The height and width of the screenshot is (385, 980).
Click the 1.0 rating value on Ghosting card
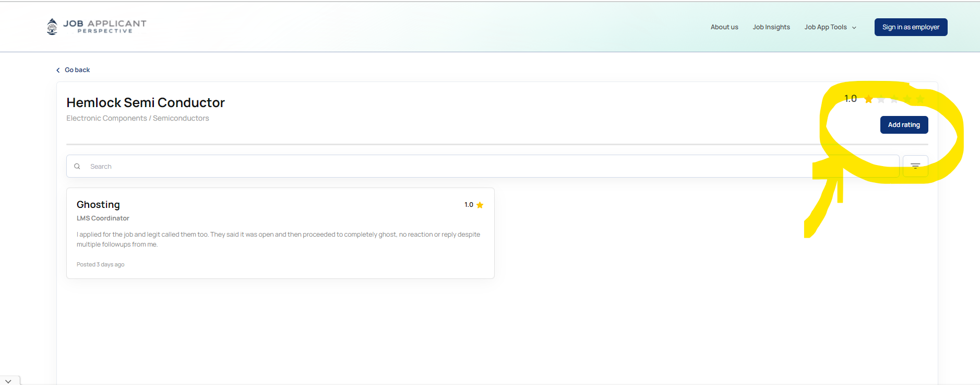469,205
